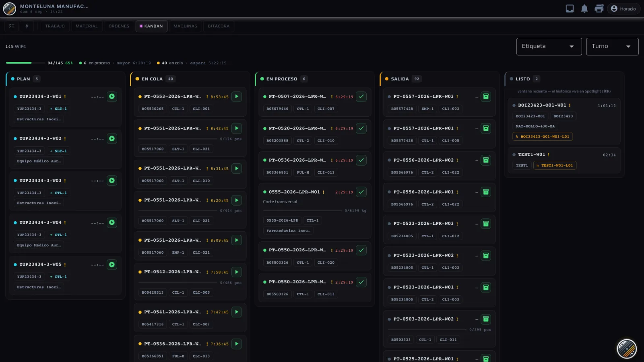This screenshot has height=362, width=644.
Task: Click play on the PT-0553-2026-LPR card
Action: click(x=237, y=97)
